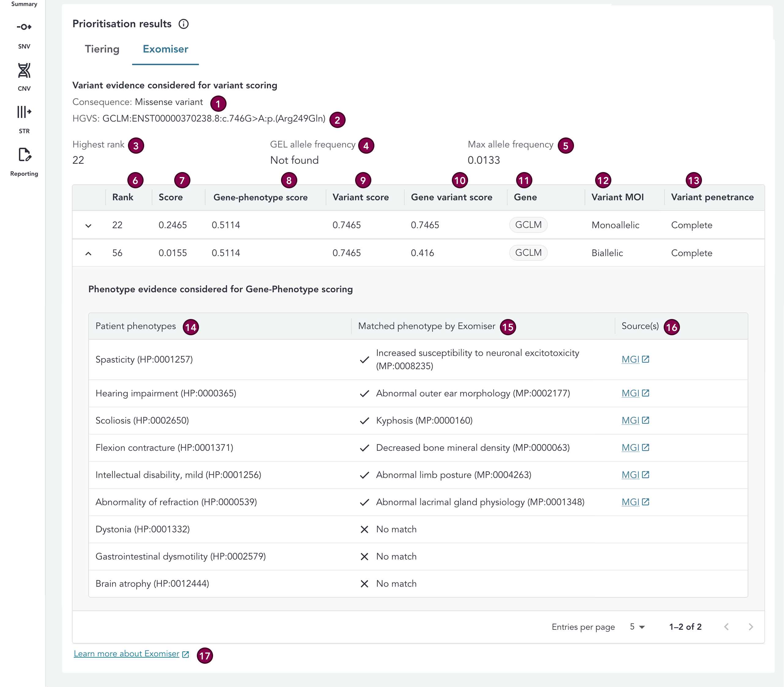The width and height of the screenshot is (784, 687).
Task: Click the Prioritisation results info icon
Action: (184, 24)
